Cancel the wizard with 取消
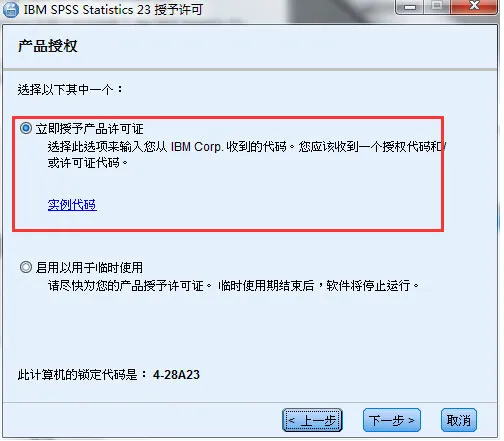Image resolution: width=504 pixels, height=441 pixels. (x=459, y=420)
